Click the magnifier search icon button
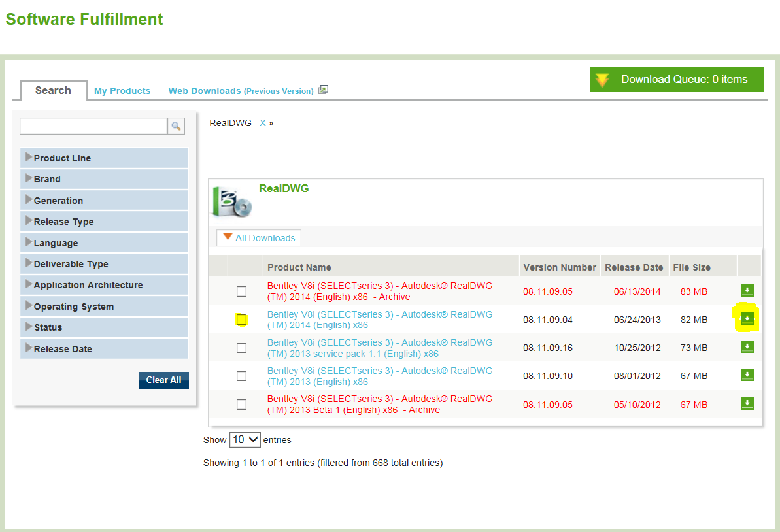 point(176,125)
